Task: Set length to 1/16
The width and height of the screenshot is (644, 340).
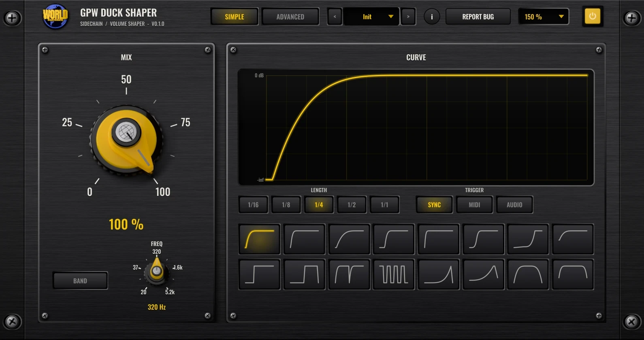Action: [x=253, y=205]
